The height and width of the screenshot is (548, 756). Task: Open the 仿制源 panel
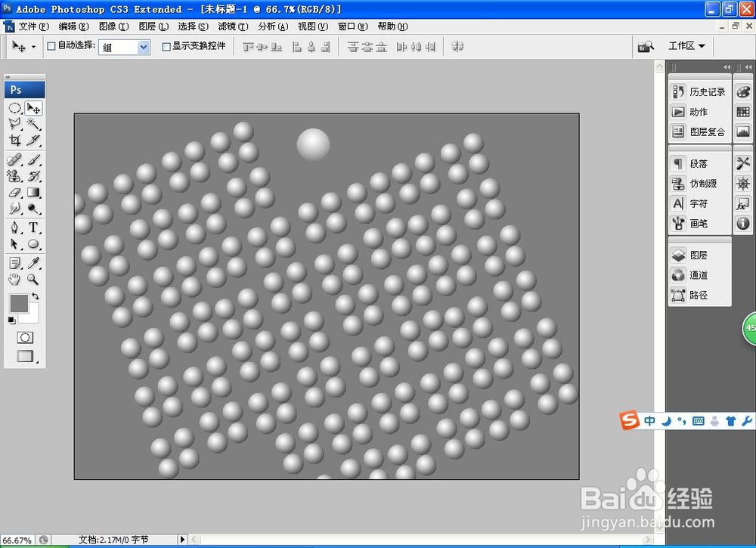click(699, 184)
